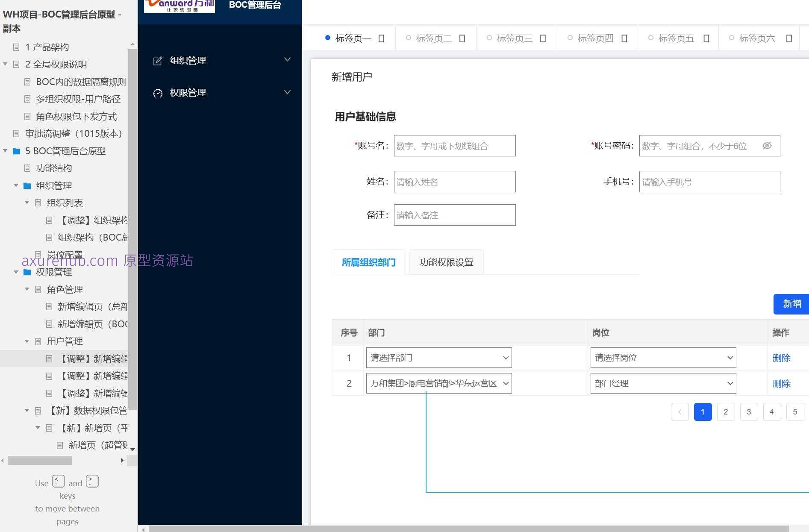Click 删除 on row 2
The height and width of the screenshot is (532, 809).
point(782,383)
